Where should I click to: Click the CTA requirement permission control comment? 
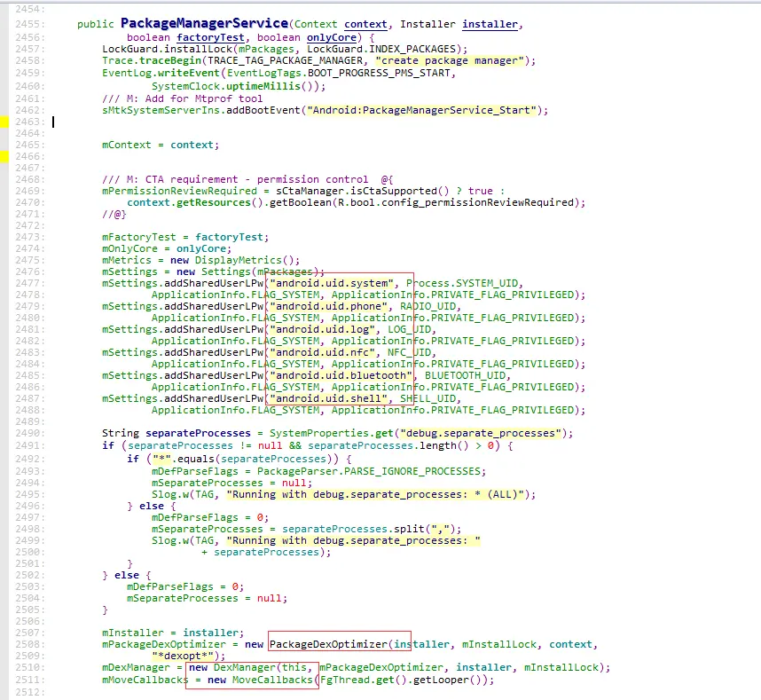tap(247, 179)
